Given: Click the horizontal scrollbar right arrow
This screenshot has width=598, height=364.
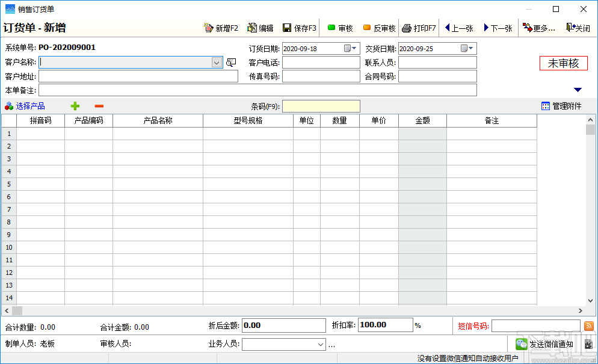Looking at the screenshot, I should [581, 311].
